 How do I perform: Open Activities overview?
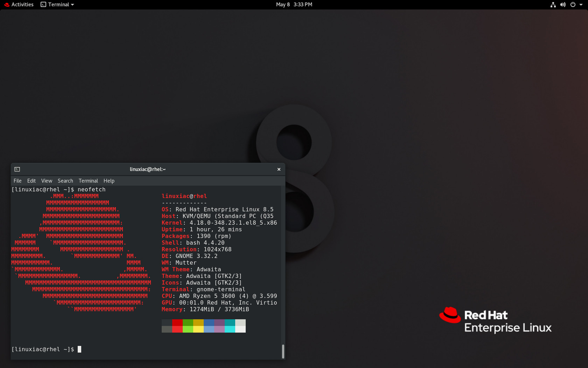click(x=19, y=5)
